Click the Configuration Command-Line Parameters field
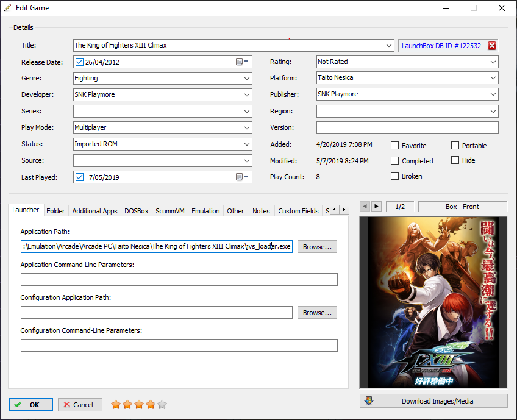Image resolution: width=517 pixels, height=420 pixels. 179,346
